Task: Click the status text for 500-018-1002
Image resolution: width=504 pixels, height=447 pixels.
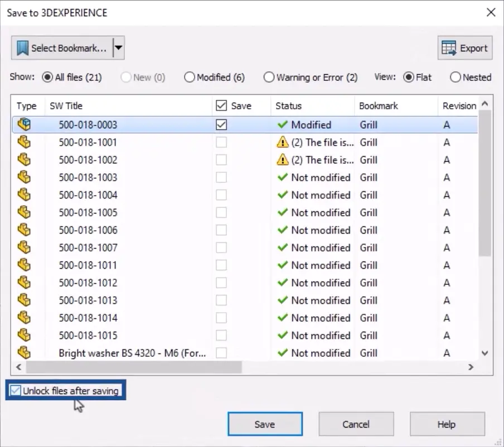Action: 322,160
